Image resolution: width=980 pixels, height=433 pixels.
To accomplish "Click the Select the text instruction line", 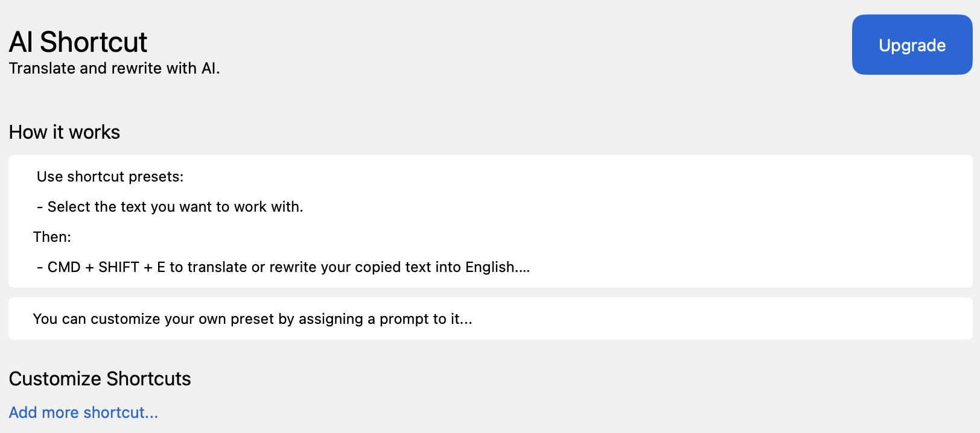I will click(170, 207).
